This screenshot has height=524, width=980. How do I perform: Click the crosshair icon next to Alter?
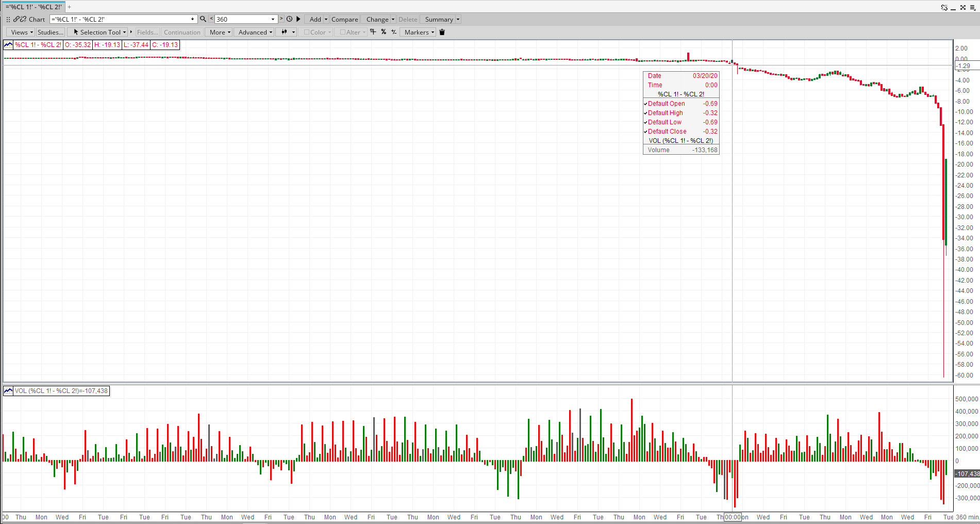[x=373, y=32]
